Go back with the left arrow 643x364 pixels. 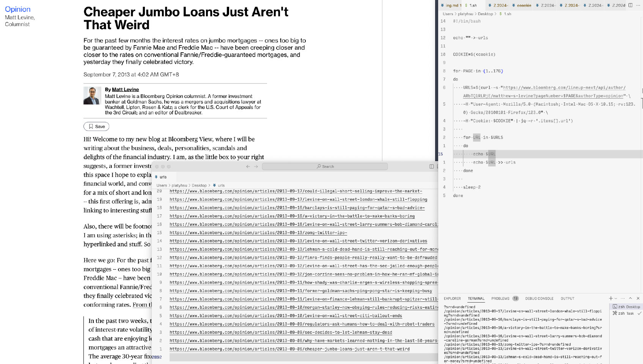point(248,166)
